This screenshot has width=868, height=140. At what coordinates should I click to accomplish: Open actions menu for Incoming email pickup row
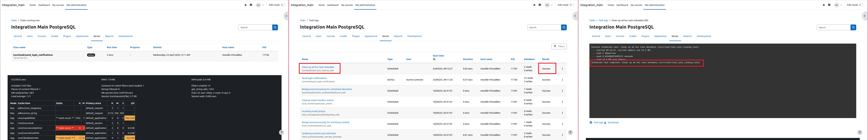562,113
